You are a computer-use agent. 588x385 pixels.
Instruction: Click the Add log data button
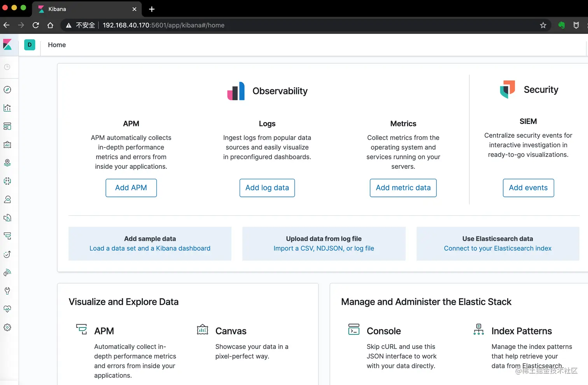tap(267, 188)
